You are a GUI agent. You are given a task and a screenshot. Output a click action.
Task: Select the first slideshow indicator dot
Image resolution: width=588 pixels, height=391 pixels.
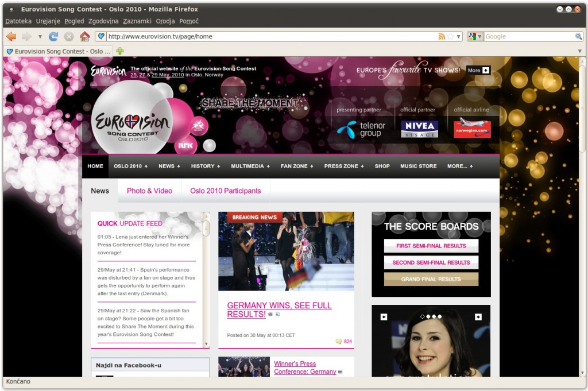[423, 317]
